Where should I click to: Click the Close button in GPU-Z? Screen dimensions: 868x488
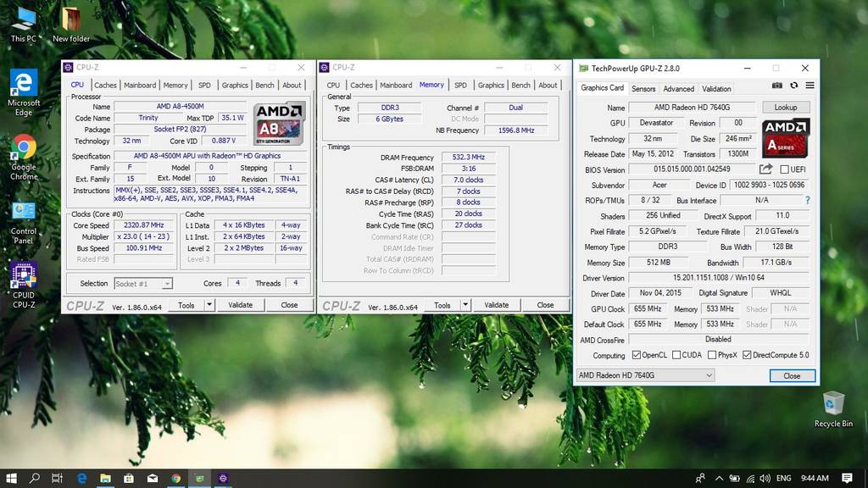tap(792, 375)
